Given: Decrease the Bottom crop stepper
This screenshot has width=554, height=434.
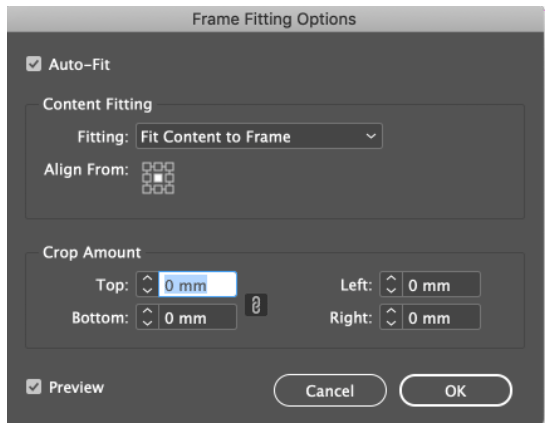Looking at the screenshot, I should pyautogui.click(x=147, y=323).
